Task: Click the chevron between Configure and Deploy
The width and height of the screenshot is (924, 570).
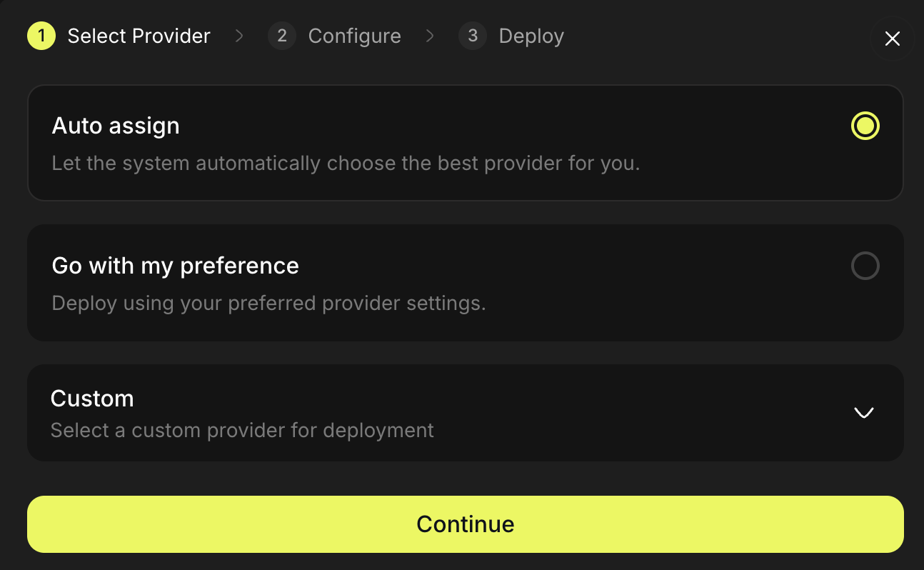Action: point(430,36)
